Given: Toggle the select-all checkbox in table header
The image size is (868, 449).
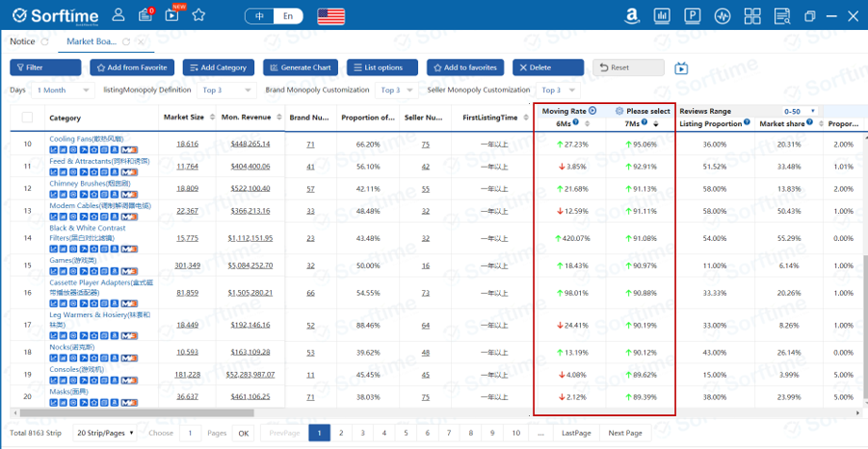Looking at the screenshot, I should click(x=26, y=118).
